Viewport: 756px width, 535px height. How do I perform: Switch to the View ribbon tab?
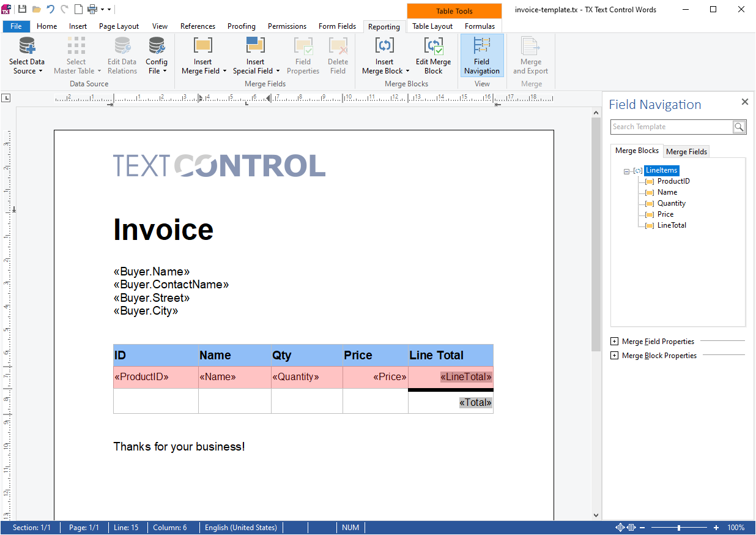[160, 26]
